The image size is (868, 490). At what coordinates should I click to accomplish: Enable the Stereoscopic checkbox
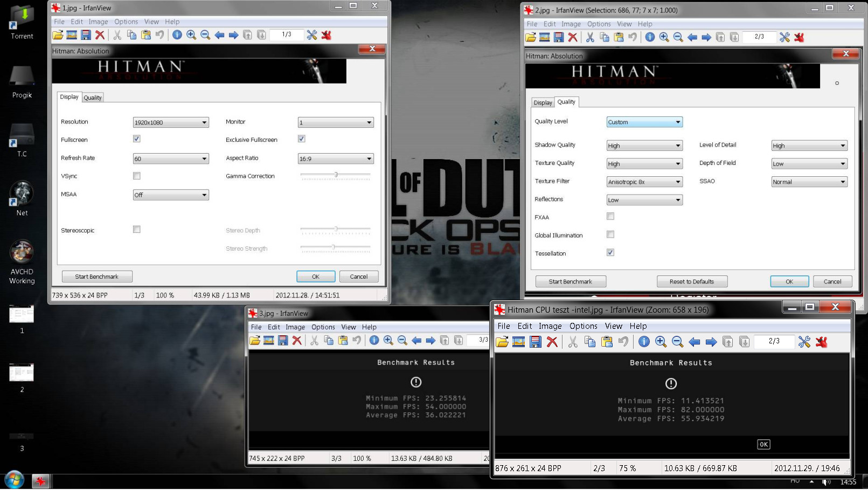[137, 230]
